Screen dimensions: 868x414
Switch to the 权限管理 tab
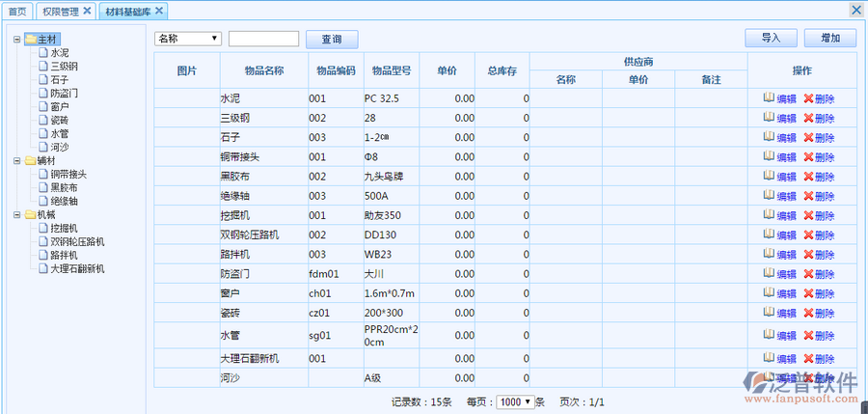[x=60, y=11]
